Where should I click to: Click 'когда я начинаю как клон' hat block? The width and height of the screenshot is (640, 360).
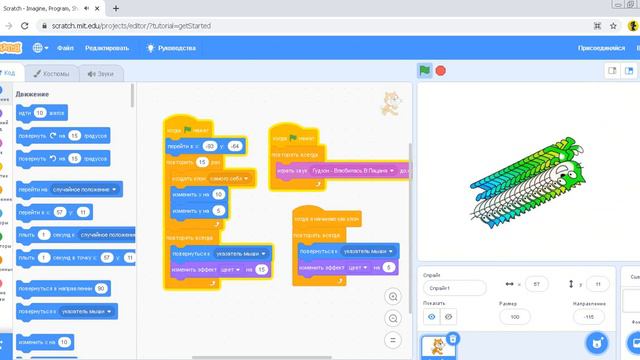click(327, 218)
